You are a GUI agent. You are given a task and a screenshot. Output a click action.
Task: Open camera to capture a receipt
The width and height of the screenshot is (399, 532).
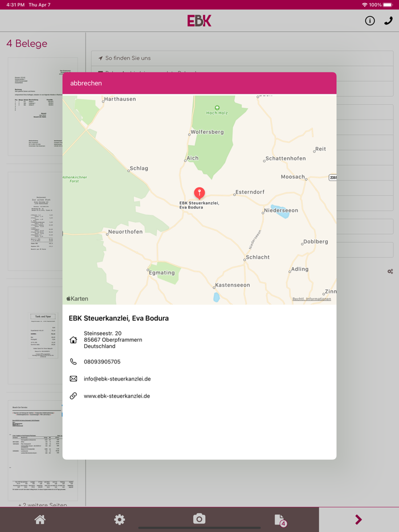point(199,519)
